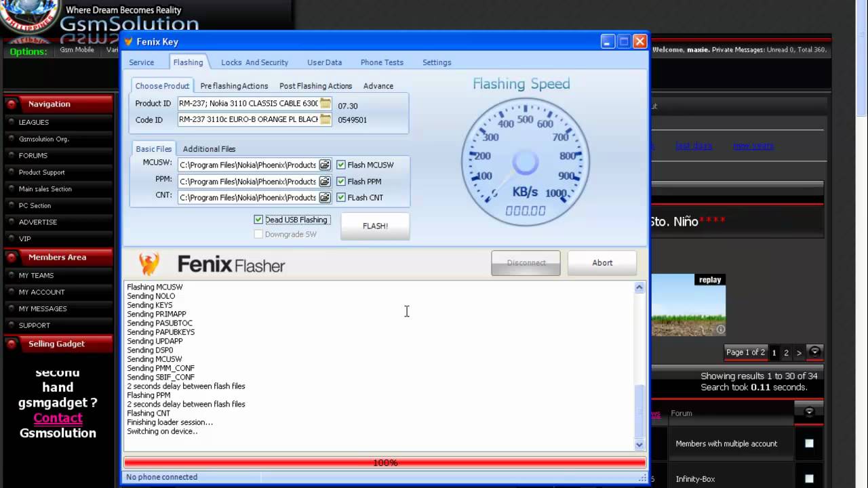Click the "Switching on device.." log line
868x488 pixels.
pos(162,431)
